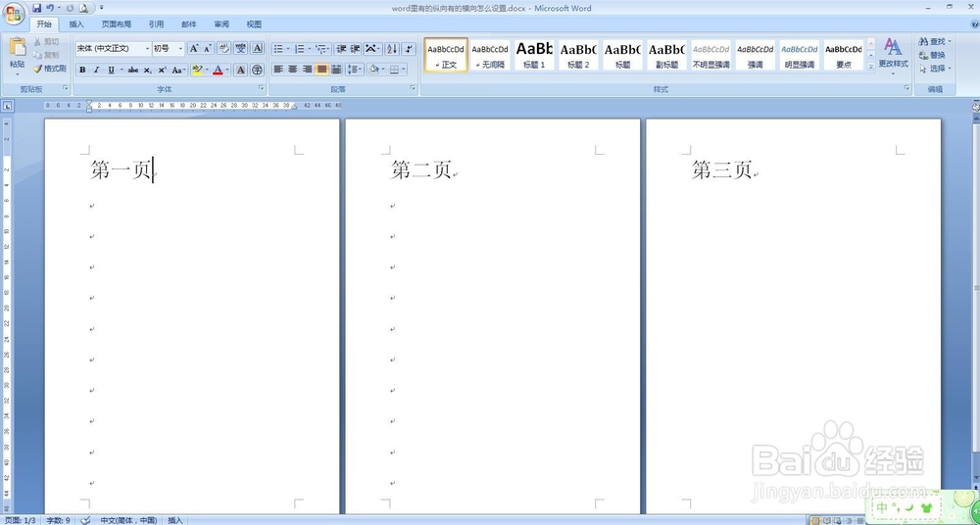This screenshot has width=980, height=525.
Task: Apply red font color
Action: point(218,70)
